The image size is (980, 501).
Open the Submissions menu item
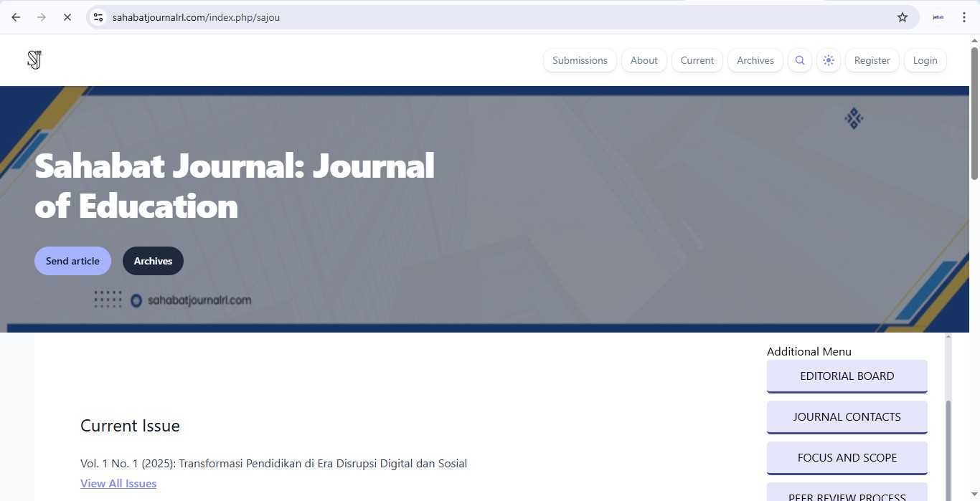click(x=580, y=60)
